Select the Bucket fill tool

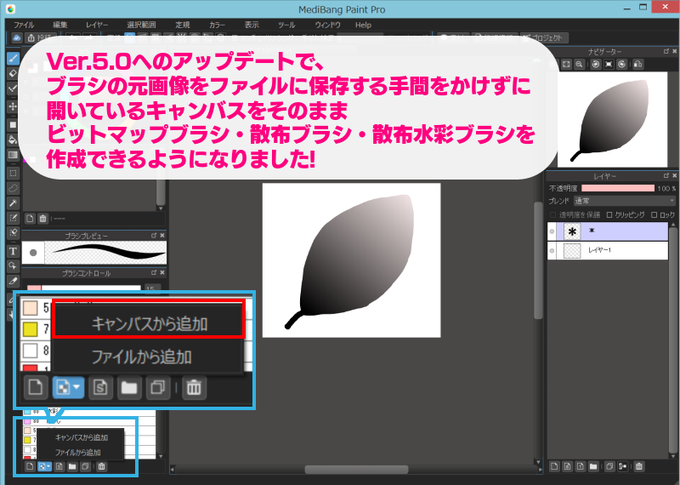(x=13, y=140)
